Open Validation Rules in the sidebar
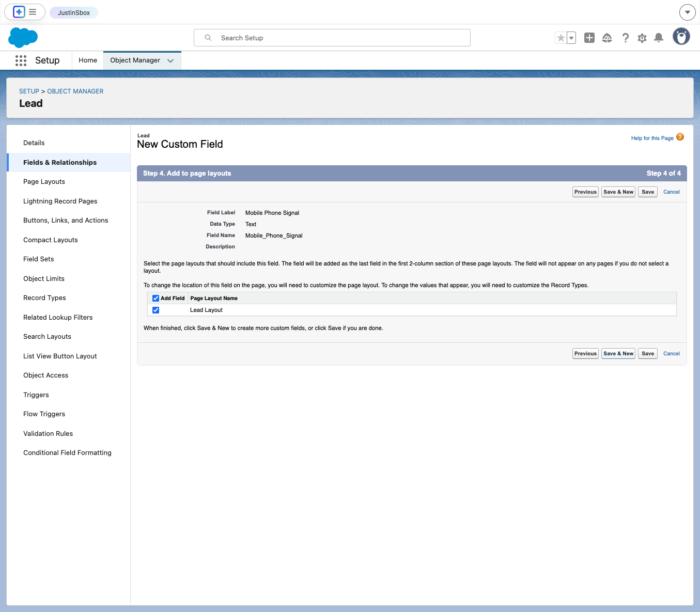This screenshot has width=700, height=612. 48,433
